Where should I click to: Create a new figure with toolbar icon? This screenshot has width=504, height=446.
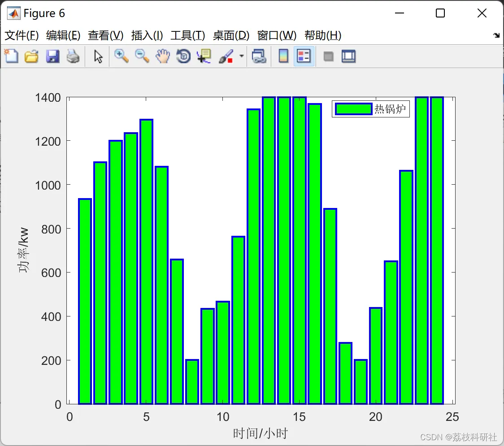(x=12, y=56)
